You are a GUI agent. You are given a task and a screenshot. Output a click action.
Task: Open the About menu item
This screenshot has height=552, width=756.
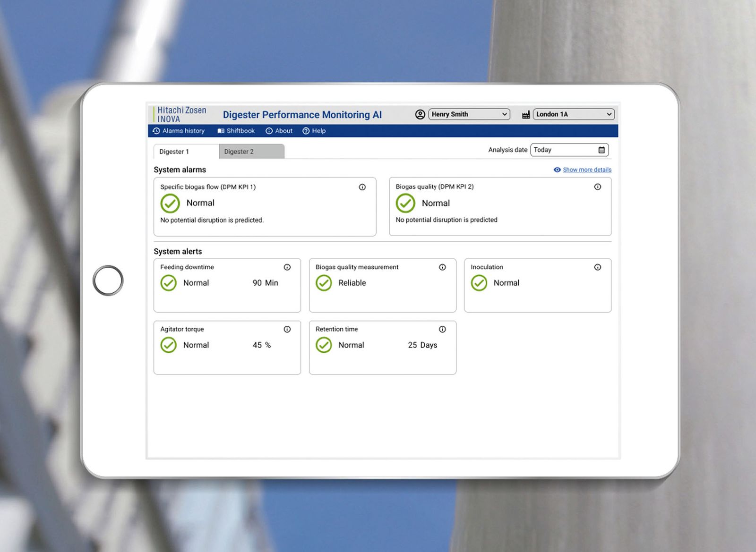pos(279,131)
